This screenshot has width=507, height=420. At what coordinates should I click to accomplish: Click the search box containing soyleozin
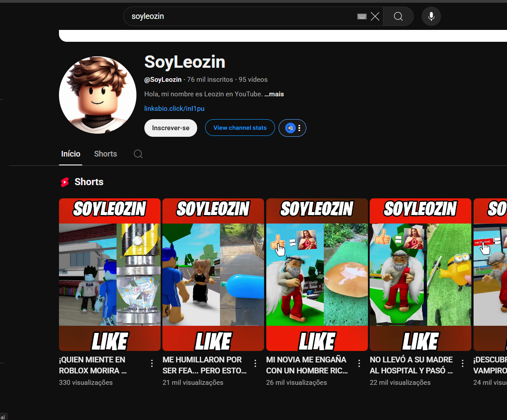253,16
